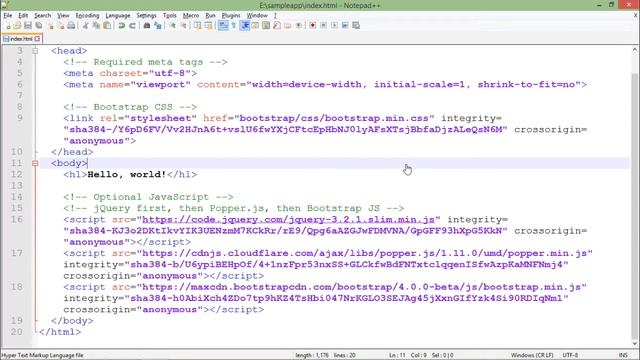This screenshot has height=360, width=640.
Task: Toggle file monitoring eye icon
Action: coord(299,25)
